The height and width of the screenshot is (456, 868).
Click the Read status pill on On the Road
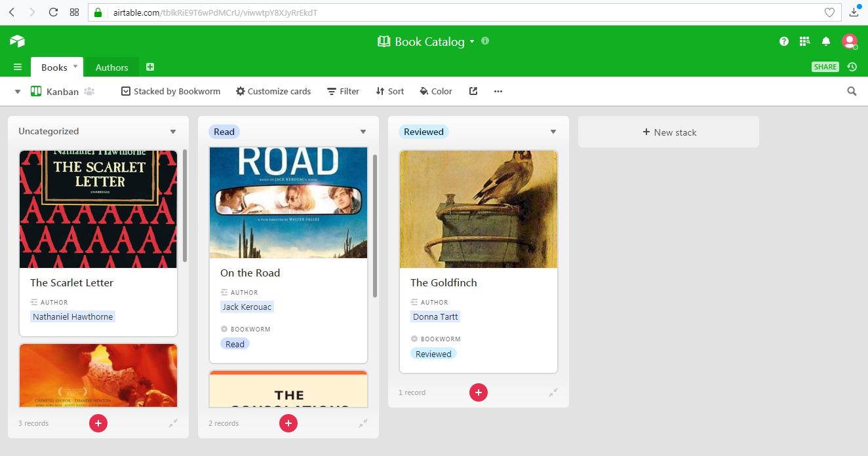[x=235, y=344]
